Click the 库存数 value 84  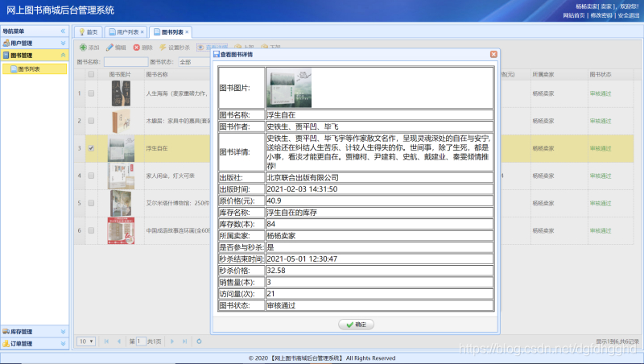[x=271, y=224]
